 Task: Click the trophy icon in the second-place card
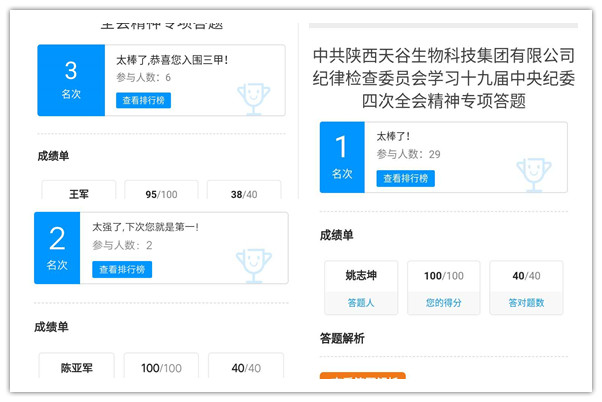(x=253, y=264)
